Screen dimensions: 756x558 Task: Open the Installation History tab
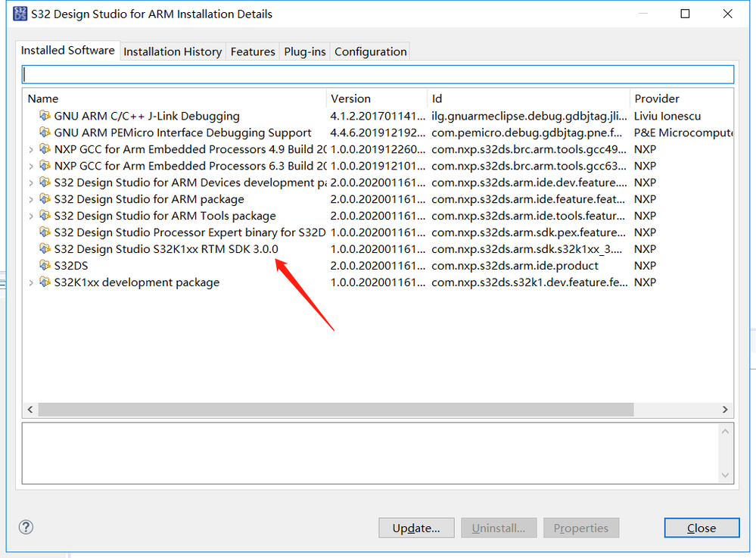pyautogui.click(x=173, y=51)
